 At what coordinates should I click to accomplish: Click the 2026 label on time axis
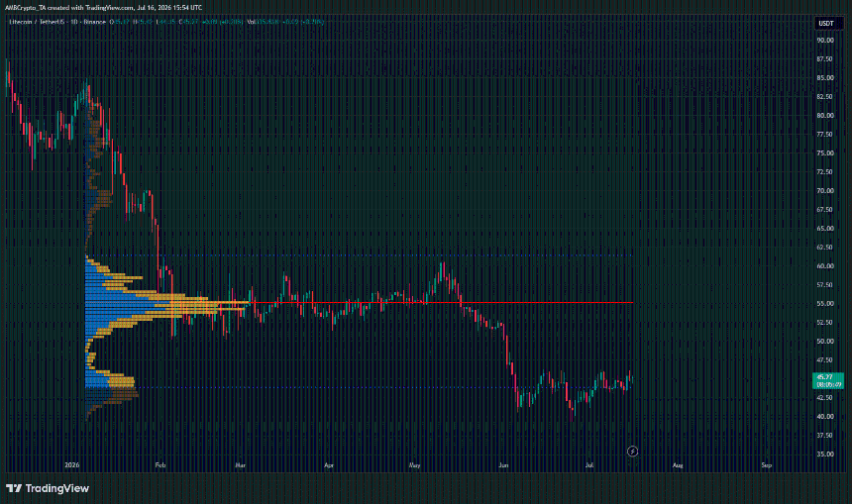click(x=71, y=465)
